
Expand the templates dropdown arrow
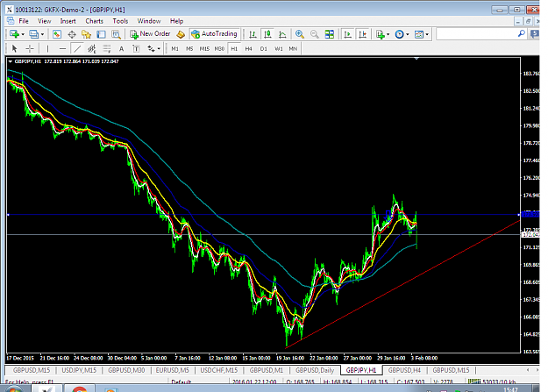(x=427, y=34)
